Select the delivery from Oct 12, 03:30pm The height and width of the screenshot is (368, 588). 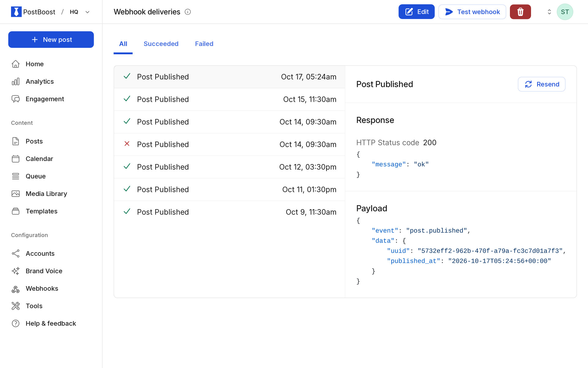click(229, 167)
